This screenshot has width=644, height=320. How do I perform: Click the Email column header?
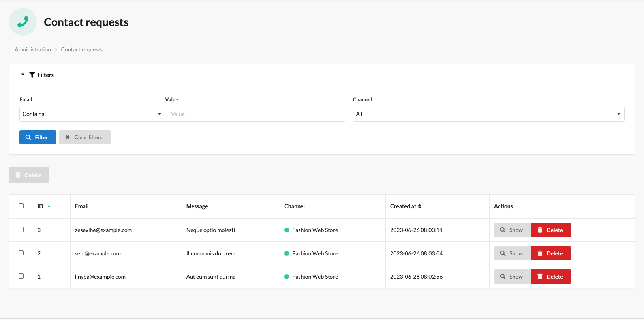[82, 206]
